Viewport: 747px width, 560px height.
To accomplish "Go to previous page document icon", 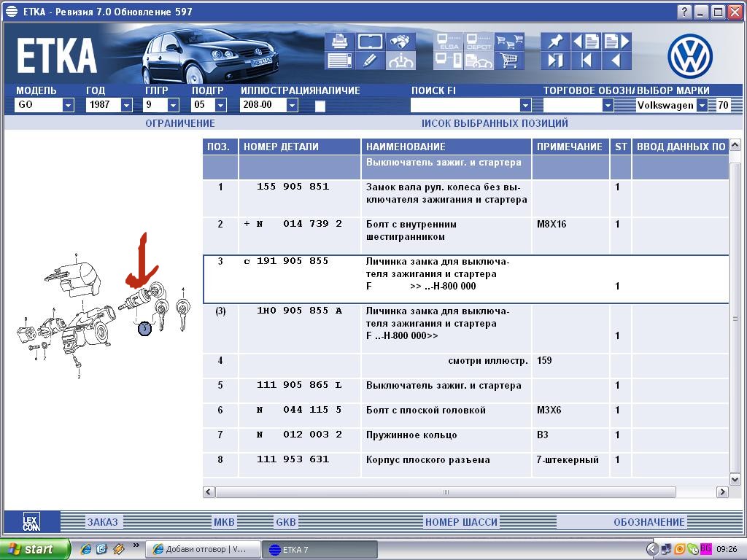I will point(587,42).
